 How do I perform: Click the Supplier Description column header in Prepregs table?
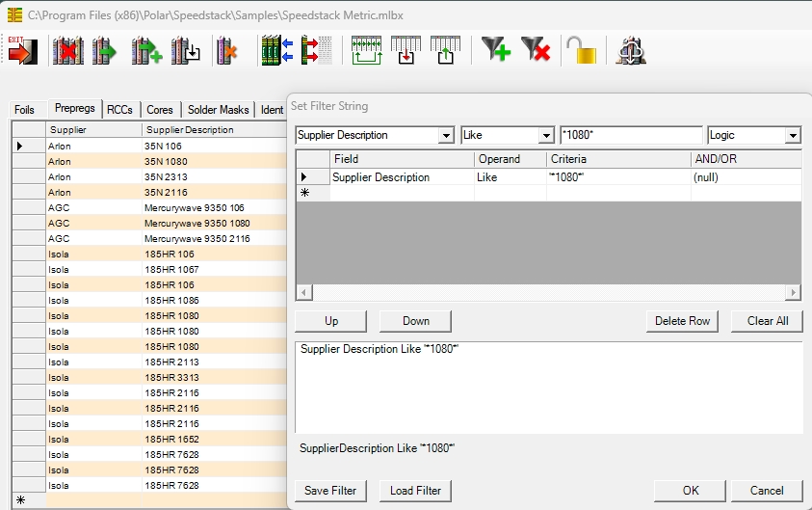[x=215, y=129]
